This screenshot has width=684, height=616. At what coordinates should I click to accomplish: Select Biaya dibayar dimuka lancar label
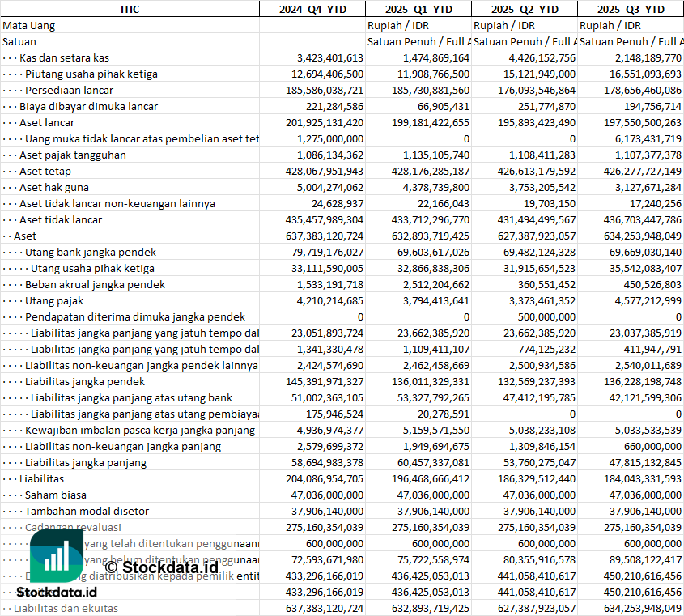(x=88, y=106)
